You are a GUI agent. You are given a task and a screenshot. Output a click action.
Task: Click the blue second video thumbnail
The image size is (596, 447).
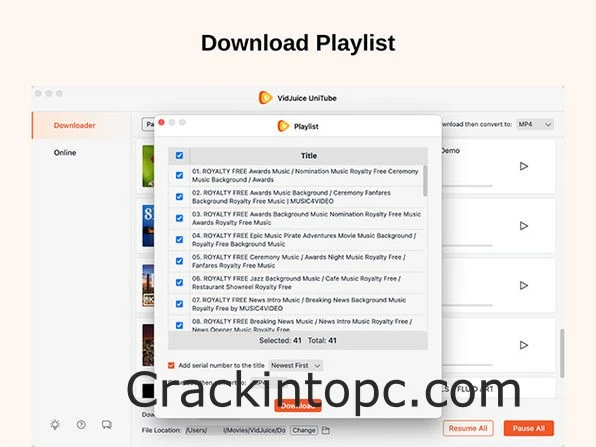148,226
